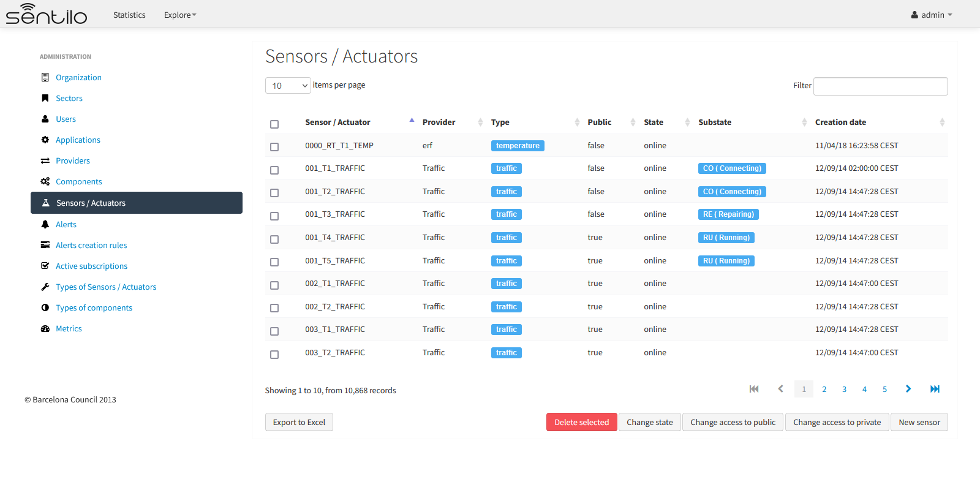Click the Delete selected button
The width and height of the screenshot is (980, 490).
click(x=582, y=422)
